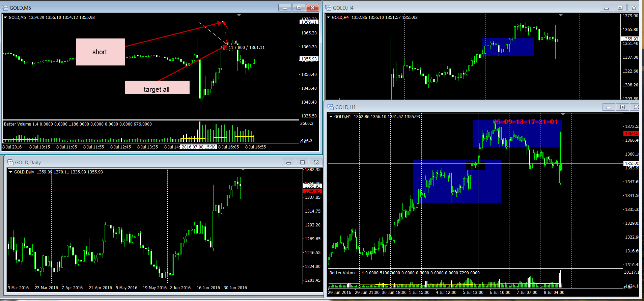Click the GOLD,H1 window title icon
This screenshot has width=644, height=301.
coord(331,107)
